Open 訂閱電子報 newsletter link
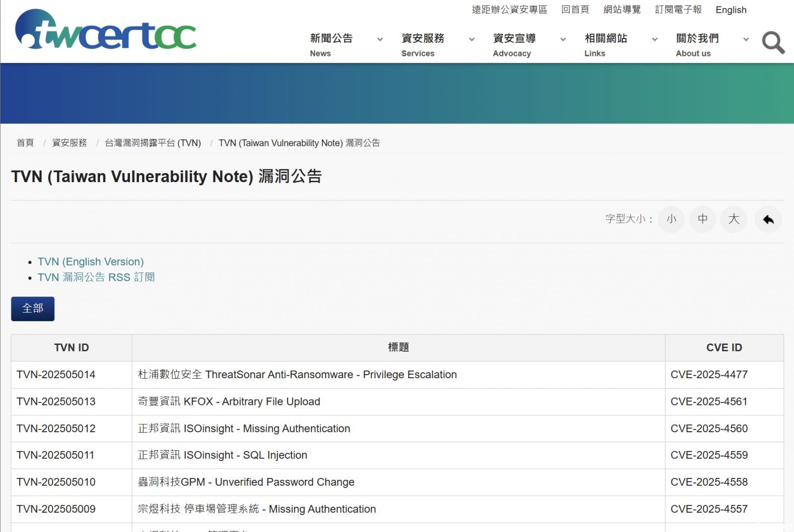 (x=678, y=9)
